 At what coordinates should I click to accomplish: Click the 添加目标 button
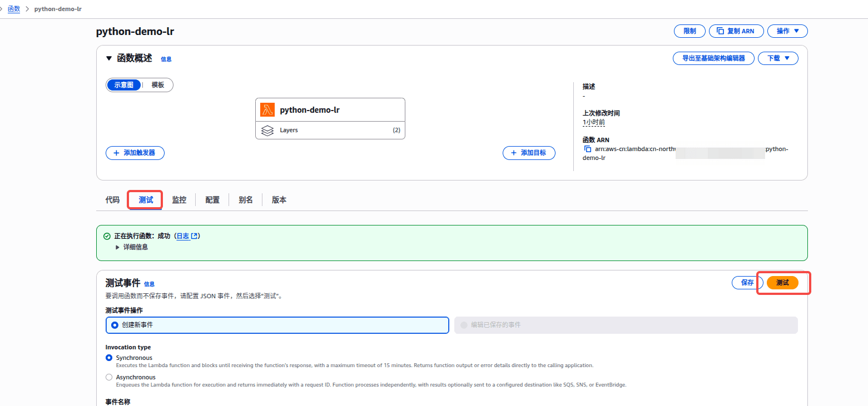pyautogui.click(x=529, y=153)
